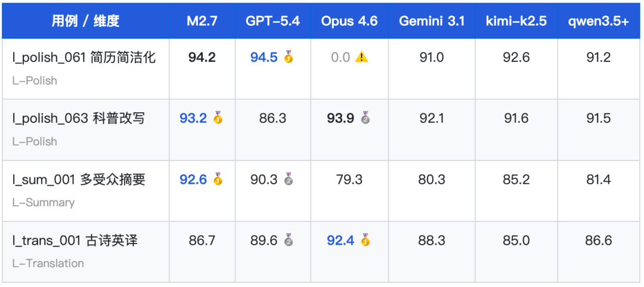Click the gold medal beside M2.7's 92.6
Screen dimensions: 644x287
tap(218, 179)
